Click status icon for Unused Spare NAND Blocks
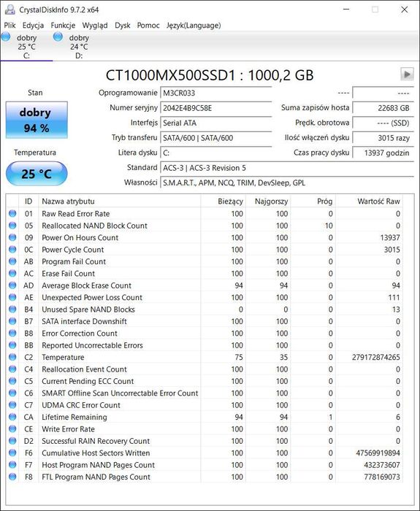Viewport: 420px width, 511px height. 12,309
